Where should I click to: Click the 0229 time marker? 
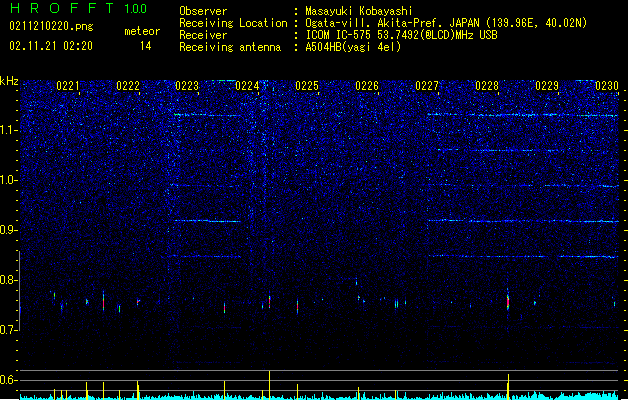pos(547,86)
